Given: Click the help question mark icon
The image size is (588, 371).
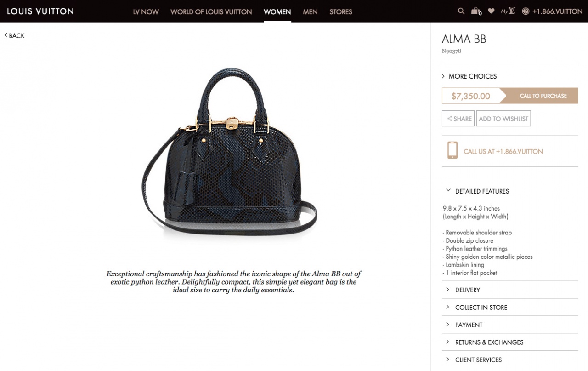Looking at the screenshot, I should coord(526,11).
